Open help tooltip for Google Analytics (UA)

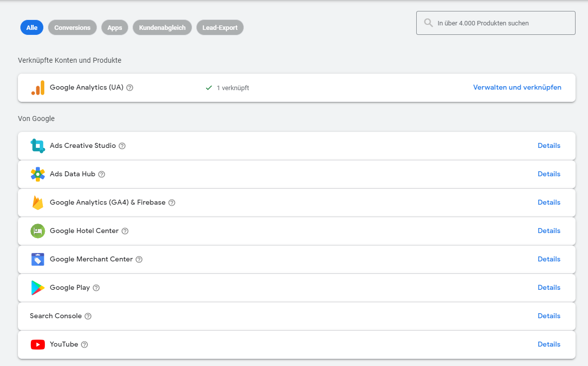pyautogui.click(x=130, y=88)
